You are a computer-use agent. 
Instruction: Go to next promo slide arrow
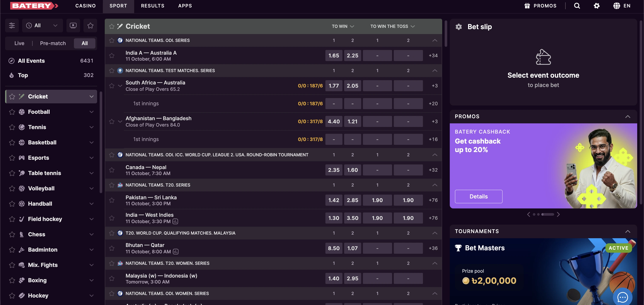558,214
